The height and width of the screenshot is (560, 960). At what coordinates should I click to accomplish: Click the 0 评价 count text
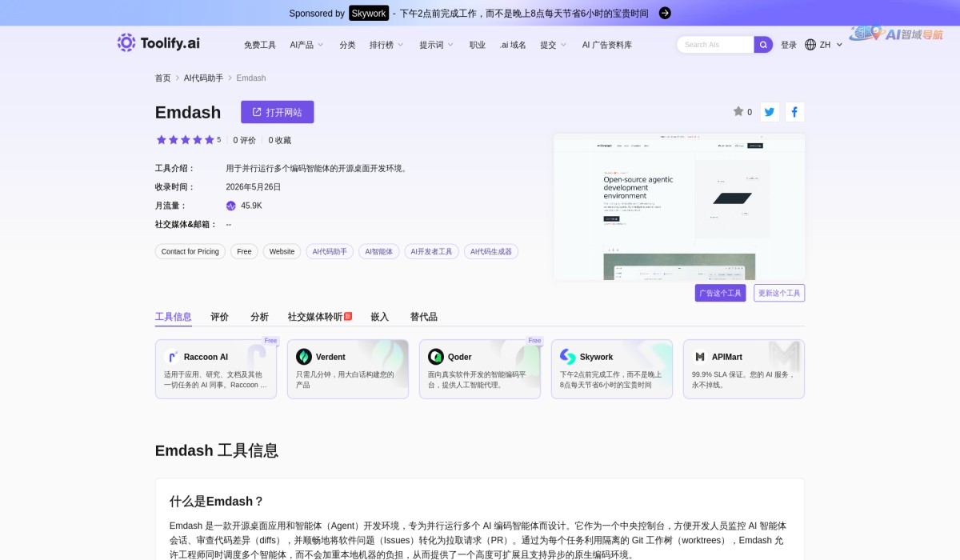245,140
